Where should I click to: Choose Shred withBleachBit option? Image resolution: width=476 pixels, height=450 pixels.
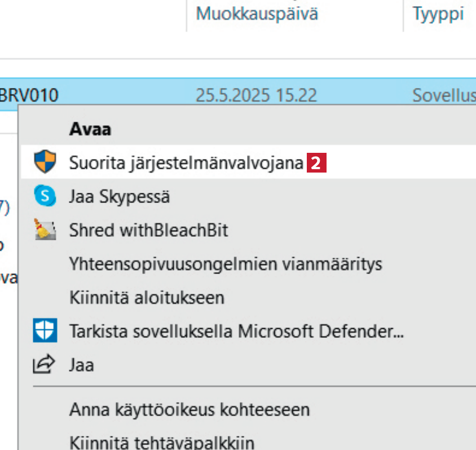(148, 230)
